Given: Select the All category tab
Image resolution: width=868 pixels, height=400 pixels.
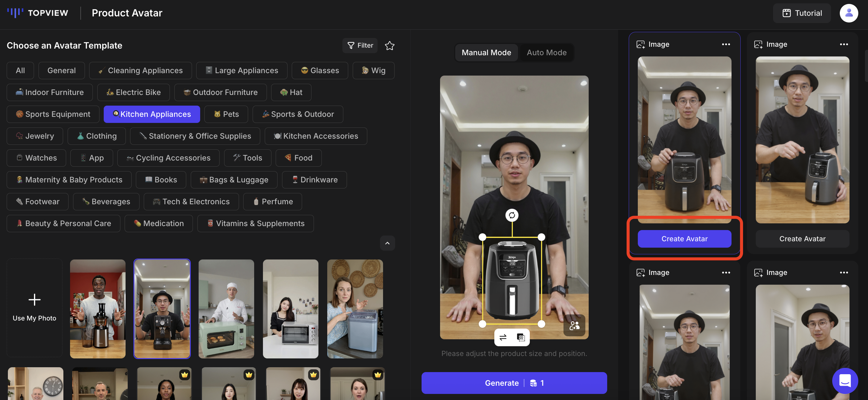Looking at the screenshot, I should [x=20, y=70].
